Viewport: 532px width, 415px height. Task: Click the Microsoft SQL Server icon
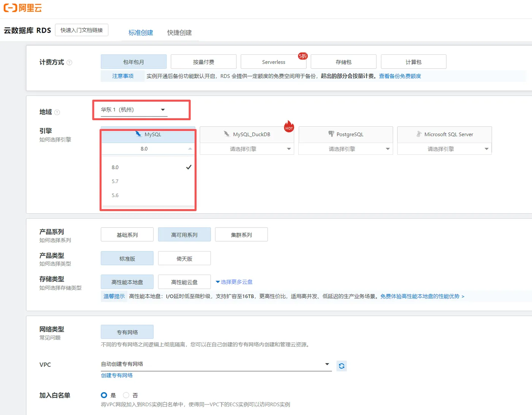tap(419, 134)
